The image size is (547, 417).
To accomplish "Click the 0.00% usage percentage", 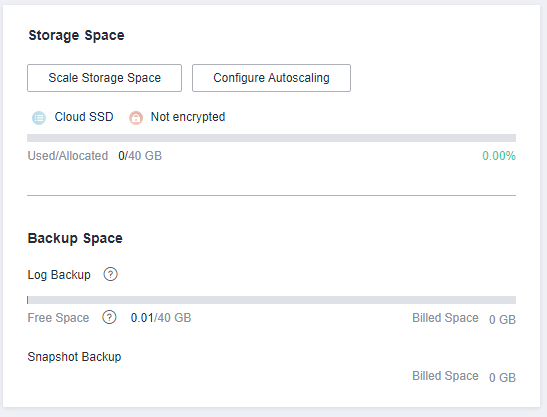I will pos(499,156).
